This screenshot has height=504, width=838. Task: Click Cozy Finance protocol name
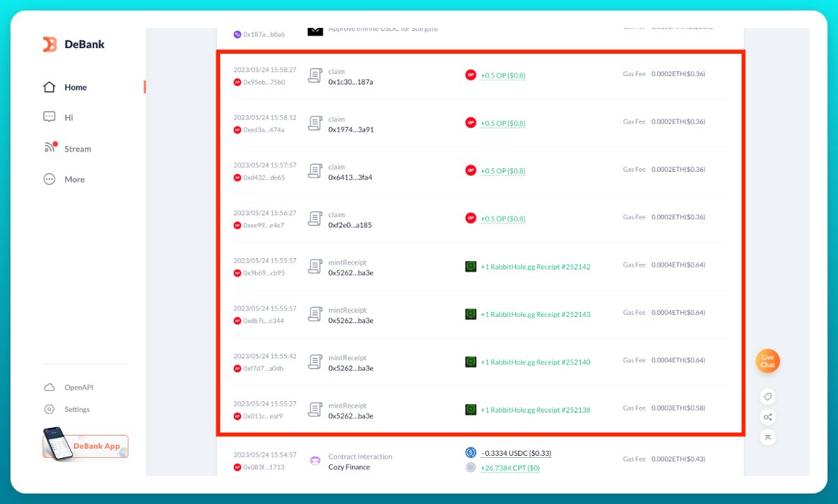pos(349,467)
